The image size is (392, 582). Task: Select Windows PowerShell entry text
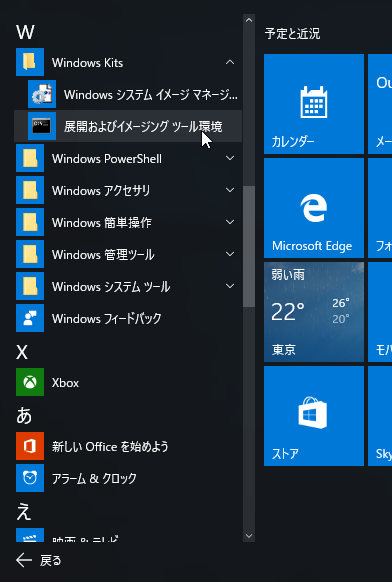tap(107, 159)
